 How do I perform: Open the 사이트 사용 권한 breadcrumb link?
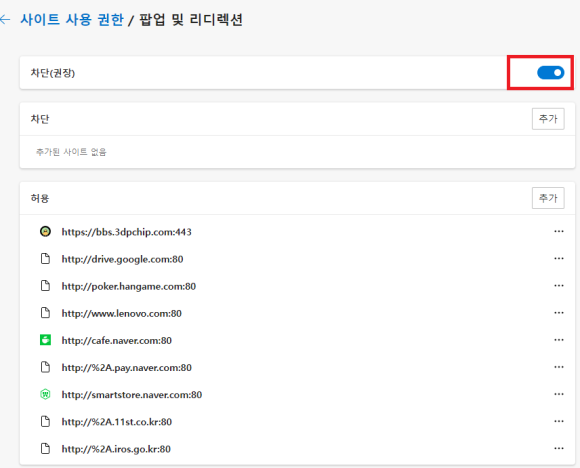click(x=72, y=20)
